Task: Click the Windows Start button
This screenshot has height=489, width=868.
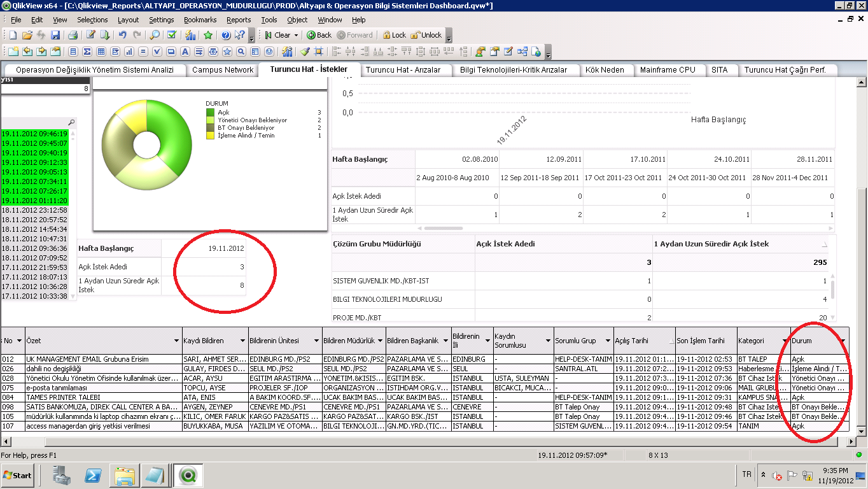Action: click(17, 475)
